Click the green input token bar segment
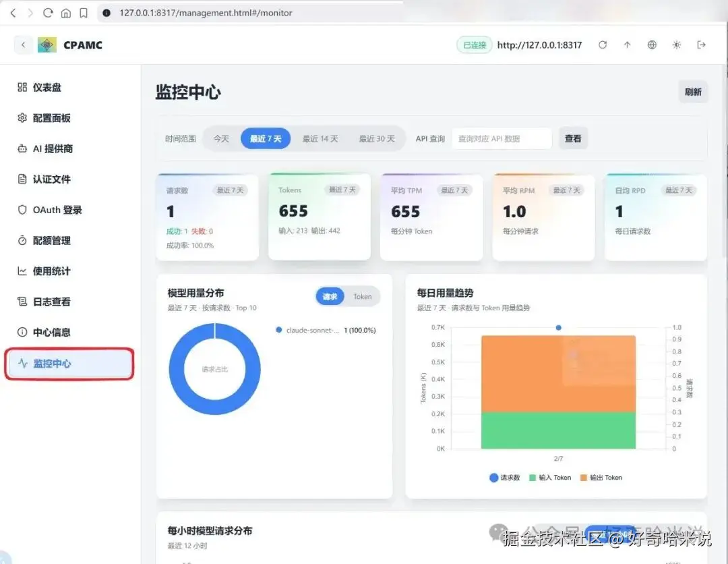The width and height of the screenshot is (728, 564). coord(558,430)
